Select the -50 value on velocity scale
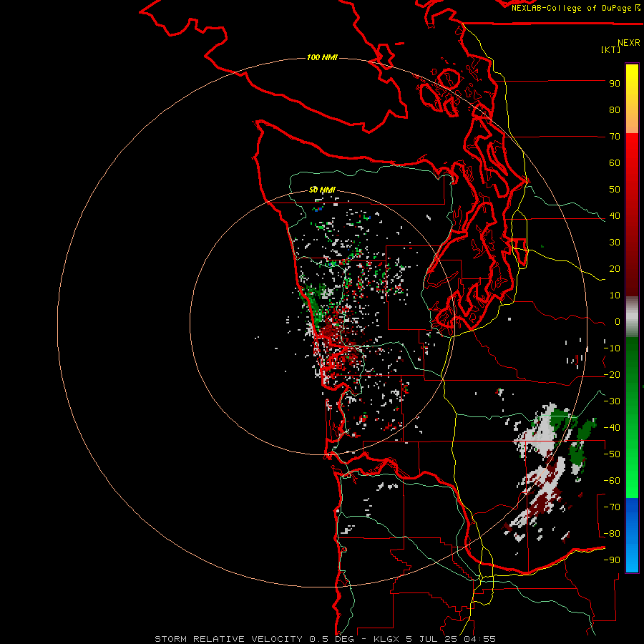This screenshot has height=644, width=644. [x=612, y=454]
